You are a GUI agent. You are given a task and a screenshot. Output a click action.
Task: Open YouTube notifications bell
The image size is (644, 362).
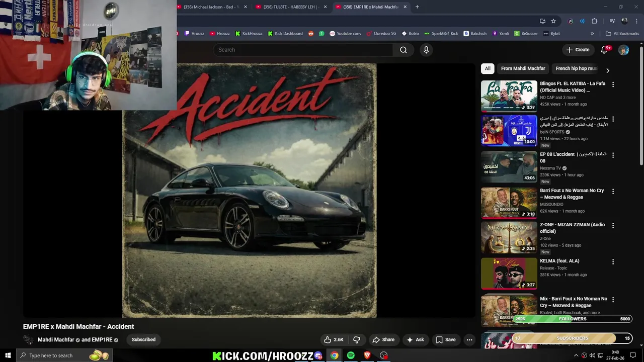coord(605,50)
